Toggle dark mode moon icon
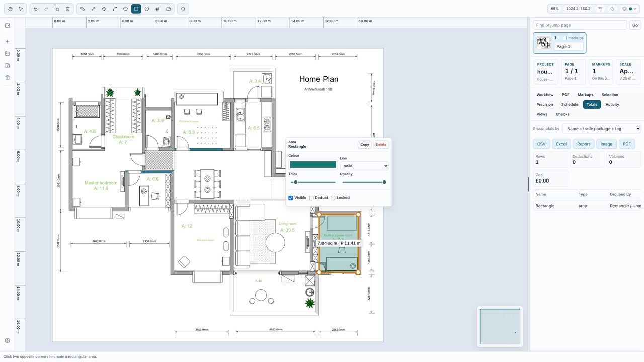This screenshot has width=644, height=362. (612, 9)
